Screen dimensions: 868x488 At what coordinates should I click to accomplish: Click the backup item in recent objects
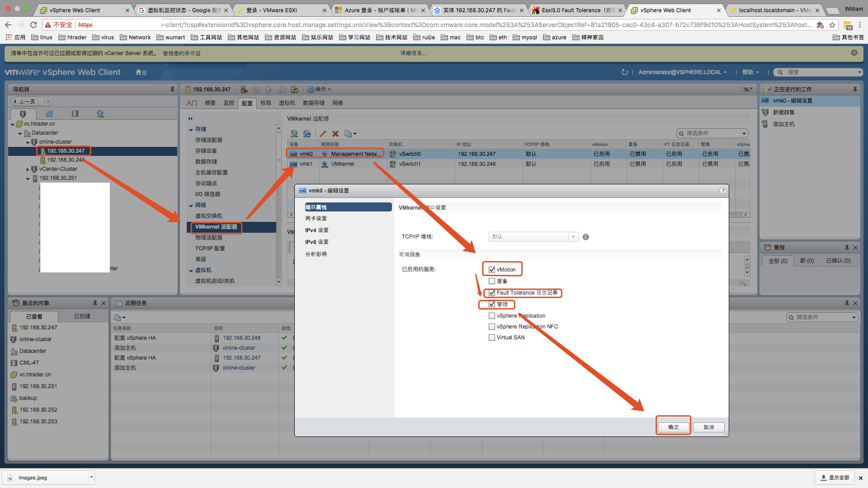[28, 398]
